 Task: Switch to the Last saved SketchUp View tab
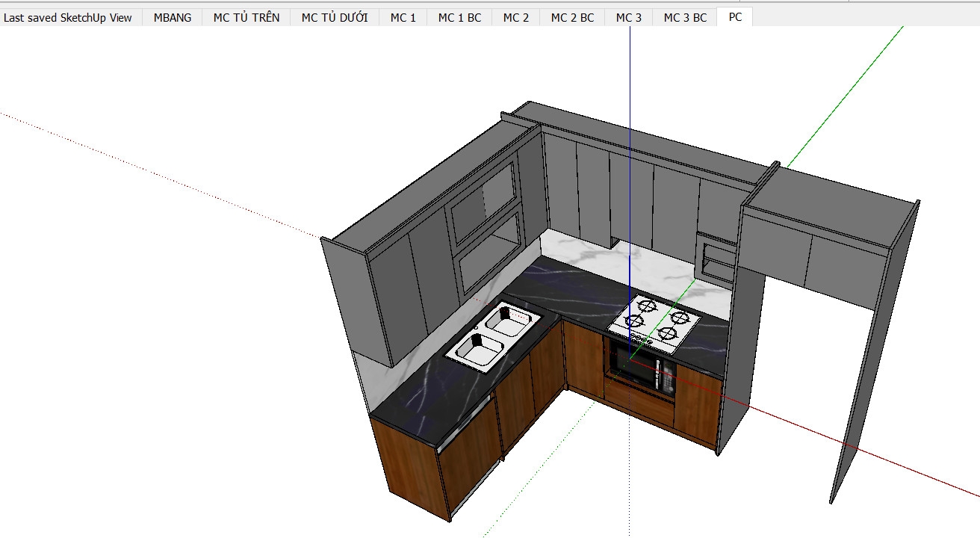[x=68, y=18]
